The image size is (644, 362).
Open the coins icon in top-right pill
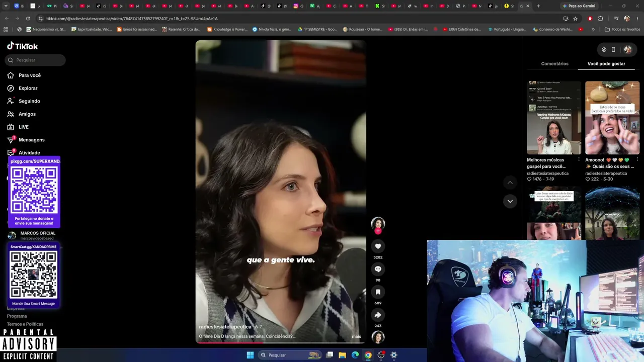(604, 50)
